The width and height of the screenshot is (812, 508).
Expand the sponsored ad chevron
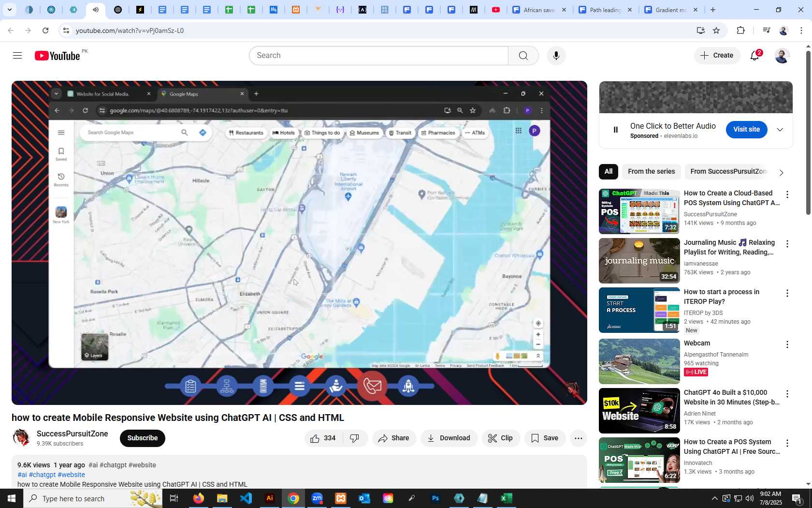[x=780, y=130]
